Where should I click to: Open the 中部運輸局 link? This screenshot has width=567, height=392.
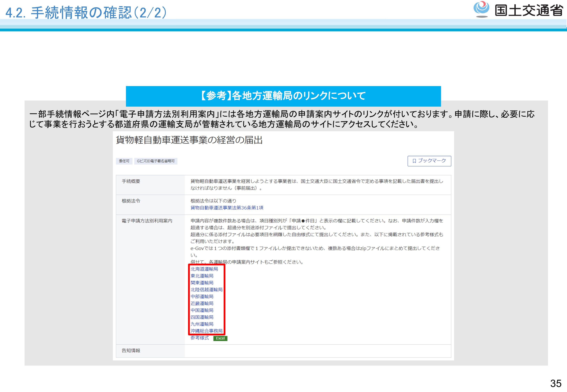[202, 297]
